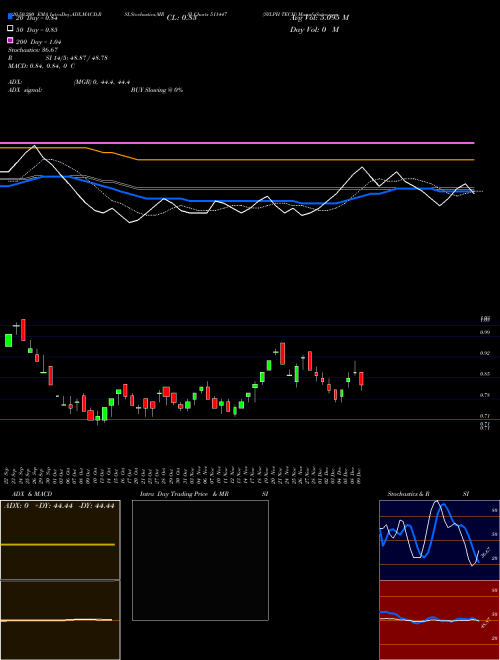Select the '200 Day = 1.04' legend text

click(x=39, y=42)
